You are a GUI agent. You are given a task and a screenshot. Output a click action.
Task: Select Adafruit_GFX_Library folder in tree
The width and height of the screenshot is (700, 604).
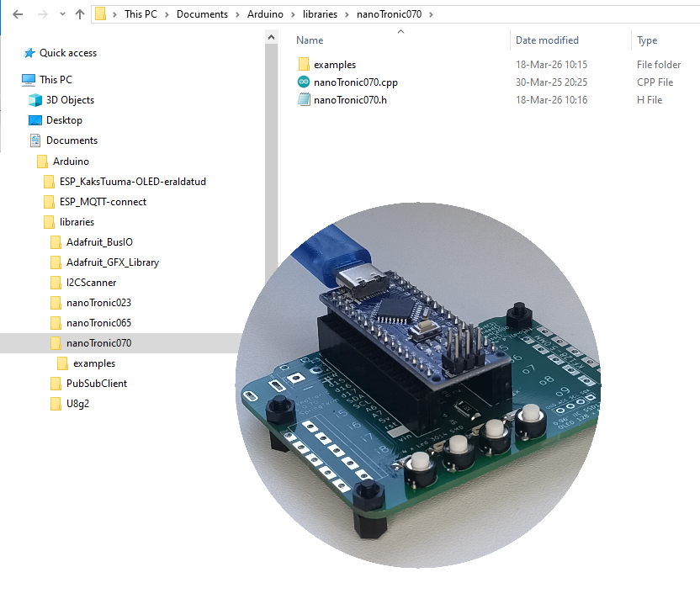click(112, 262)
